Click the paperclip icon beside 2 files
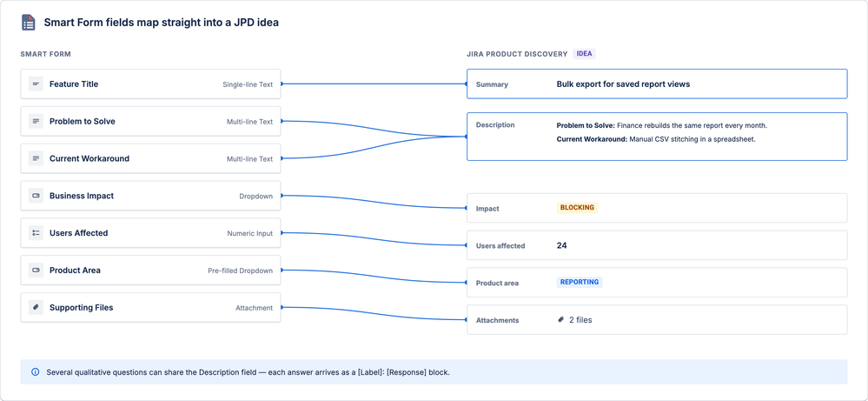This screenshot has width=868, height=401. [560, 319]
